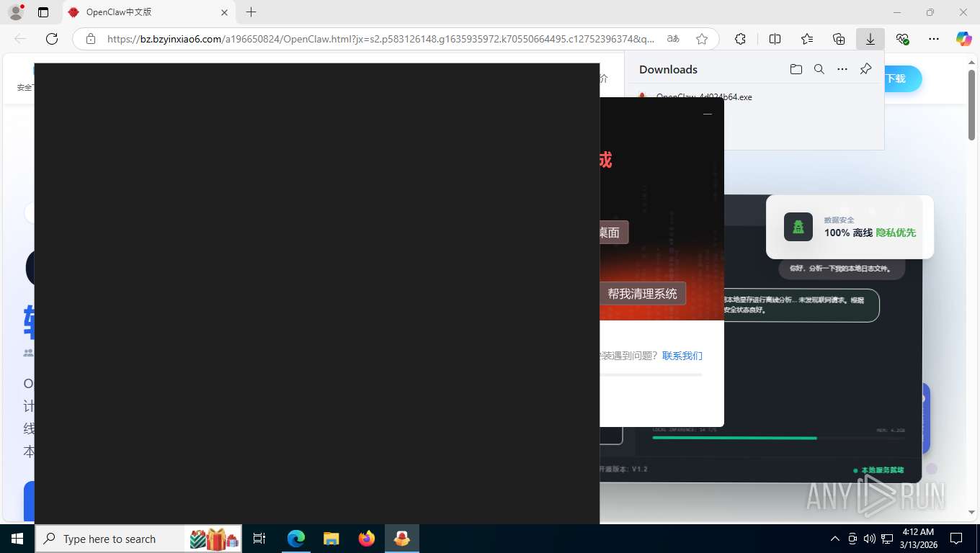Open File Explorer from taskbar
This screenshot has height=553, width=980.
pos(331,539)
